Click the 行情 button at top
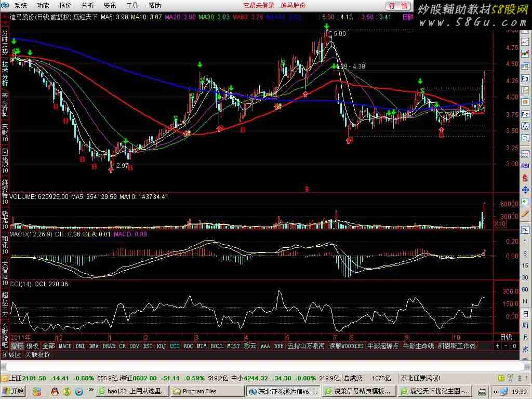This screenshot has width=532, height=399. tap(398, 6)
